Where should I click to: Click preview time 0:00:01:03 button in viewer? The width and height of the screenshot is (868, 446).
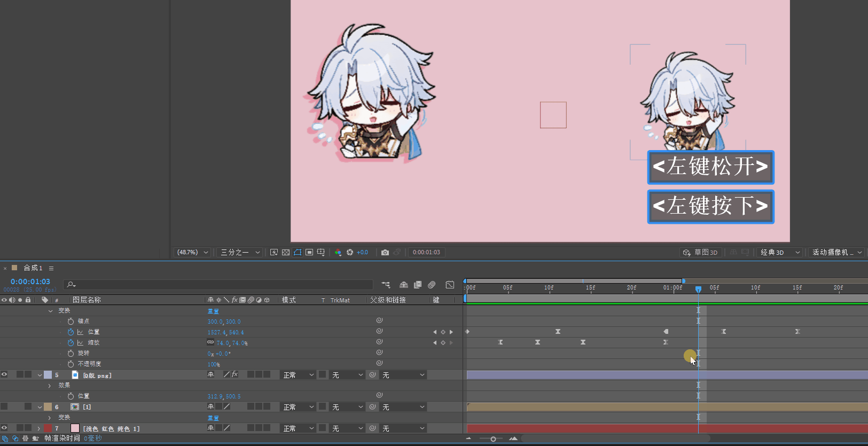426,252
